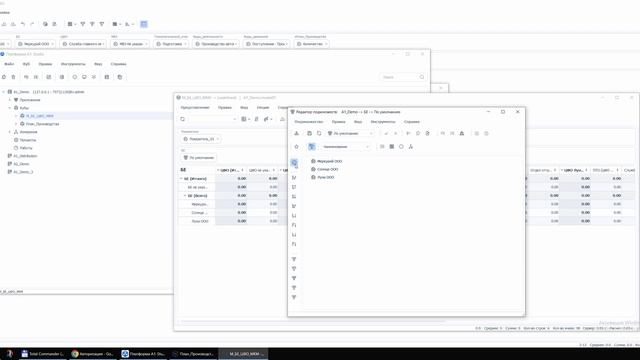Select Работы in Studio tree
The height and width of the screenshot is (360, 640).
tap(26, 148)
